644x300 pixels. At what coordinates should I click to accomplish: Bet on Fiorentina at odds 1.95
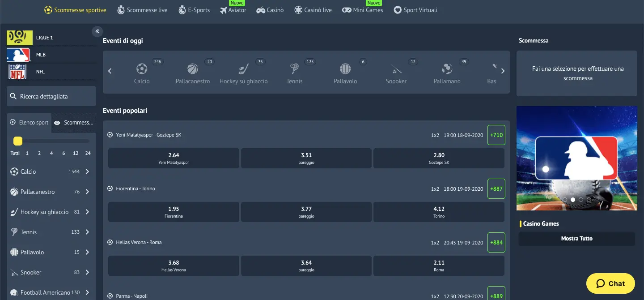(174, 212)
